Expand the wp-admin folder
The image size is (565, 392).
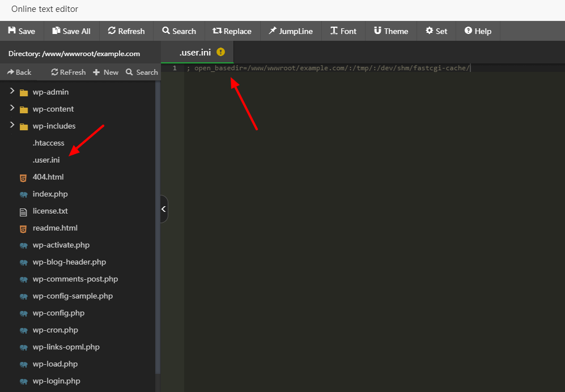pyautogui.click(x=12, y=92)
